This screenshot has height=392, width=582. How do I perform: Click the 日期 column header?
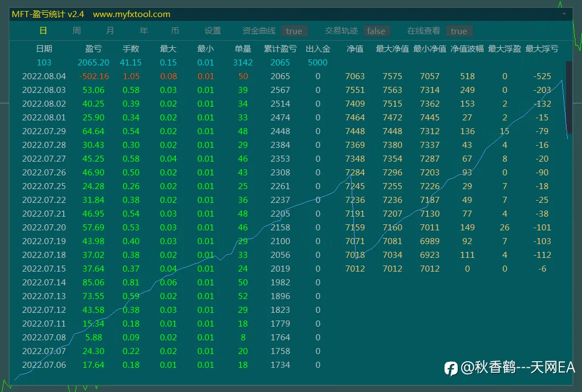click(44, 48)
